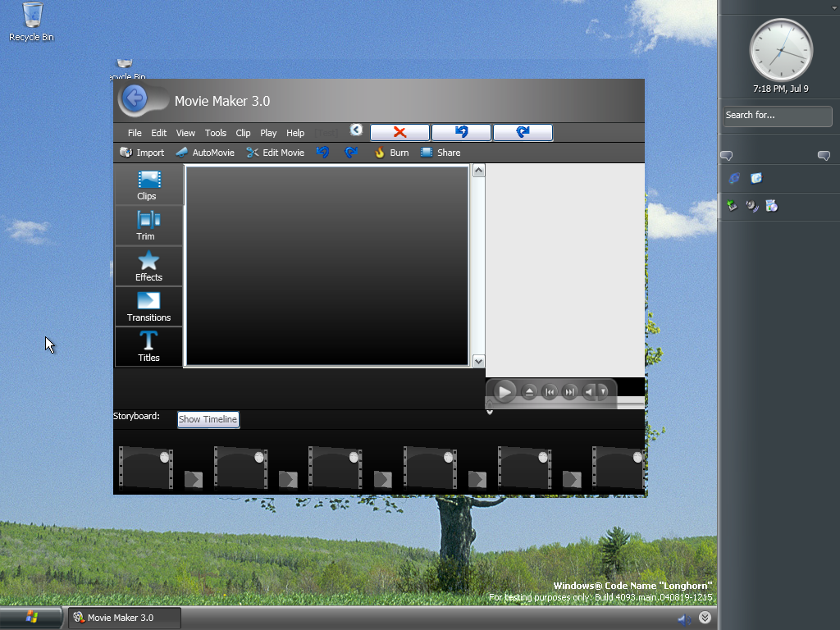Click the blue back arrow in Movie Maker
This screenshot has width=840, height=630.
click(135, 98)
